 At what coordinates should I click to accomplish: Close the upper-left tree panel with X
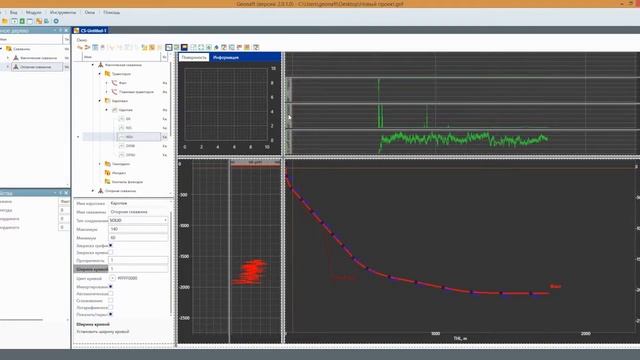(x=66, y=31)
